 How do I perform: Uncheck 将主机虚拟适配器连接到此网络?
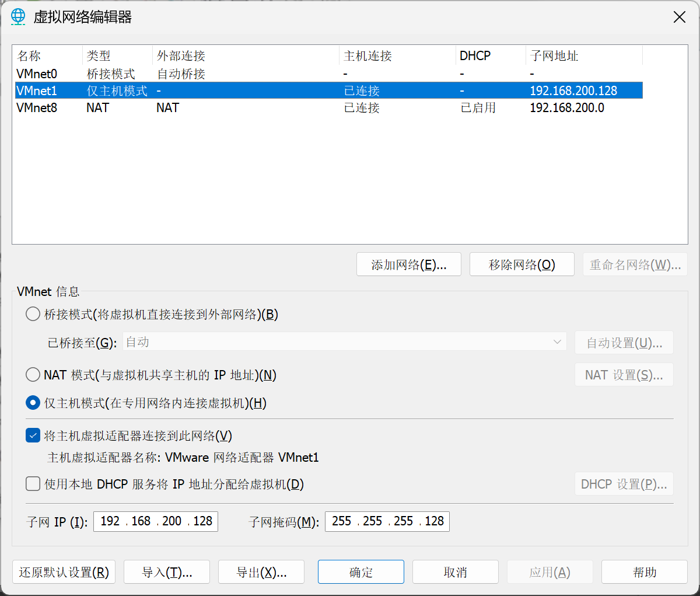tap(33, 436)
